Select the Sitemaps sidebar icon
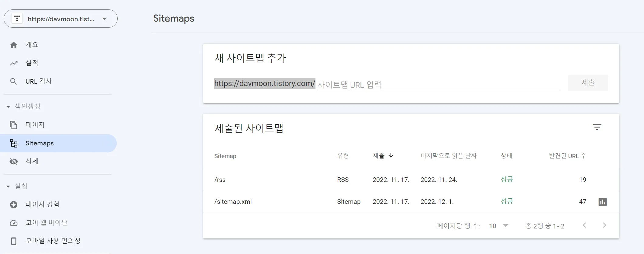Viewport: 644px width, 254px height. click(x=14, y=143)
